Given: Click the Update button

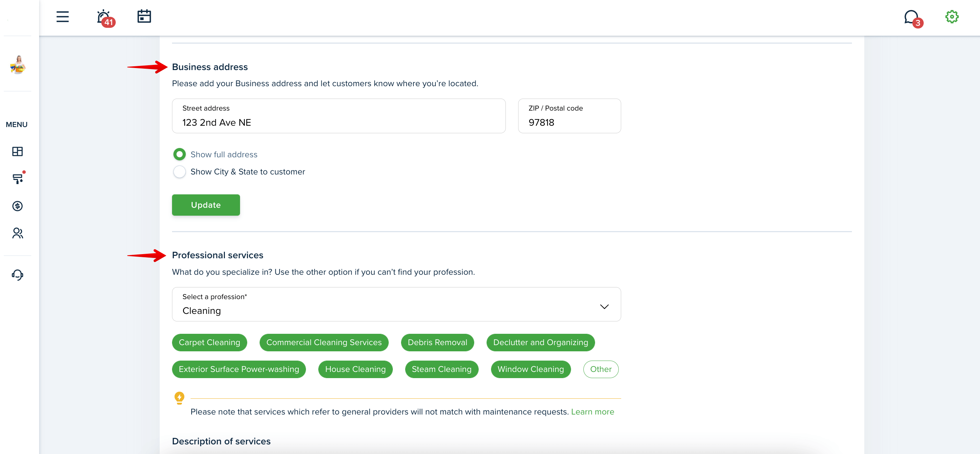Looking at the screenshot, I should point(206,205).
